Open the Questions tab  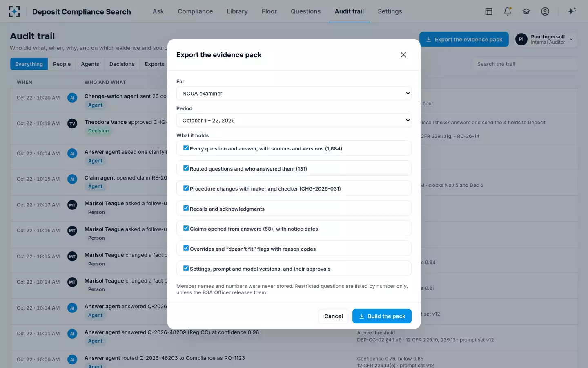(x=305, y=11)
